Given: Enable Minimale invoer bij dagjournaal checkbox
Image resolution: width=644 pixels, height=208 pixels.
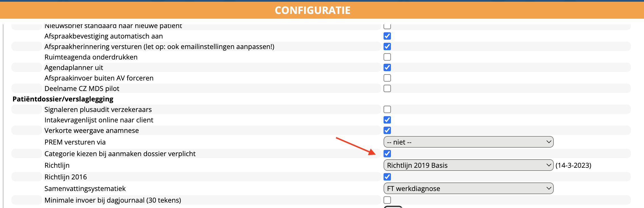Looking at the screenshot, I should [387, 200].
